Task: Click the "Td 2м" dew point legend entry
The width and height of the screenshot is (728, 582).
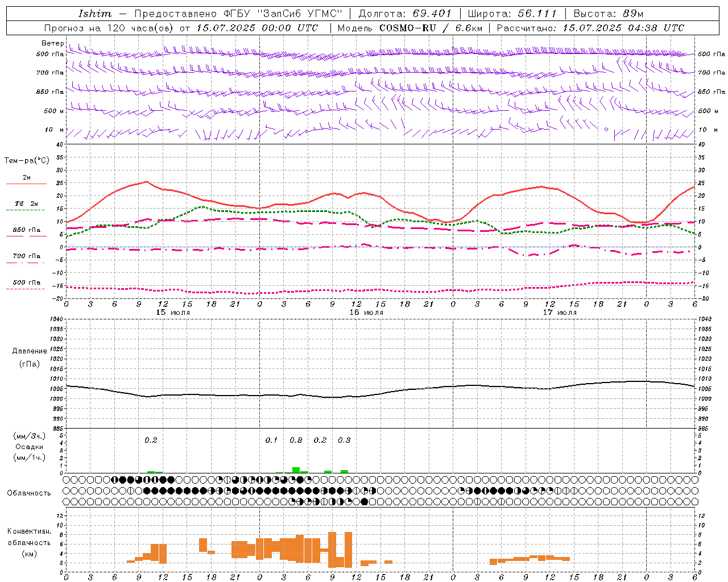Action: [x=27, y=203]
